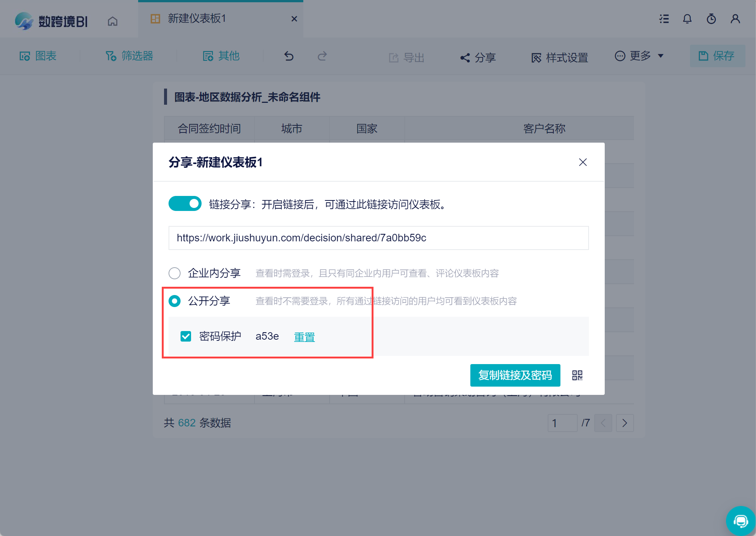Click the redo arrow in the toolbar
Image resolution: width=756 pixels, height=536 pixels.
(x=322, y=56)
